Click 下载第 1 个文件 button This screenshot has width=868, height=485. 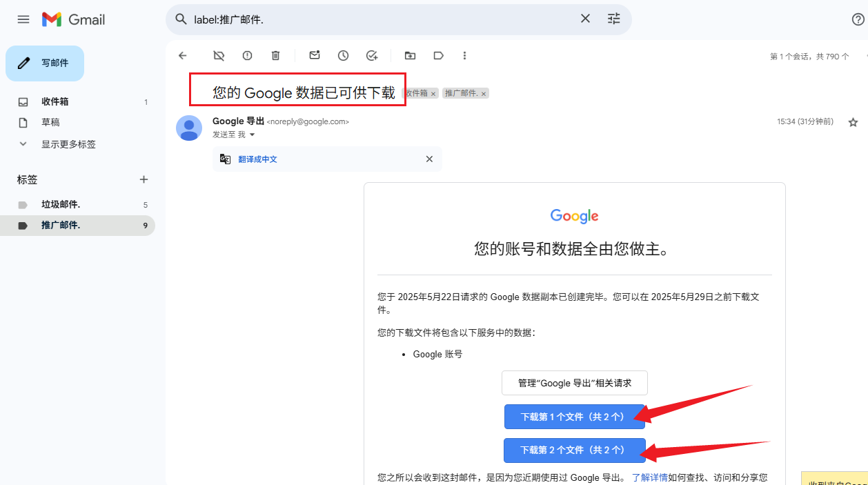coord(575,417)
